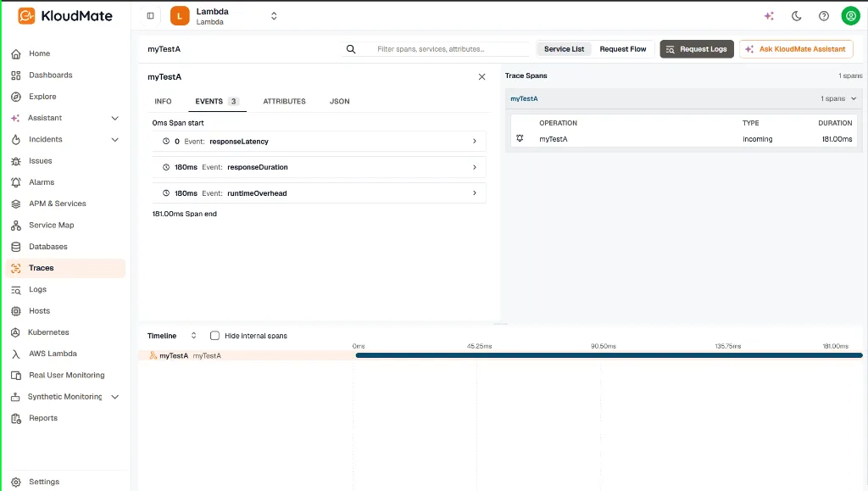Click the 181.00ms Span end text

184,214
